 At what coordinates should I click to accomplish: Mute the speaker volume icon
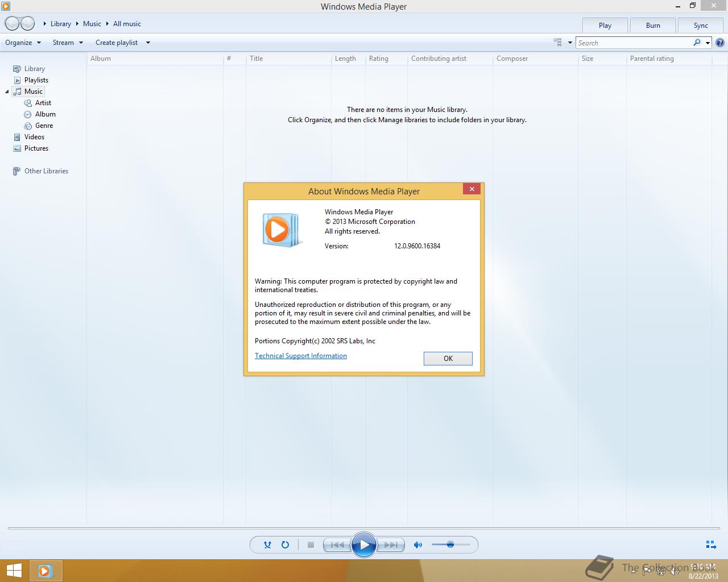(418, 544)
